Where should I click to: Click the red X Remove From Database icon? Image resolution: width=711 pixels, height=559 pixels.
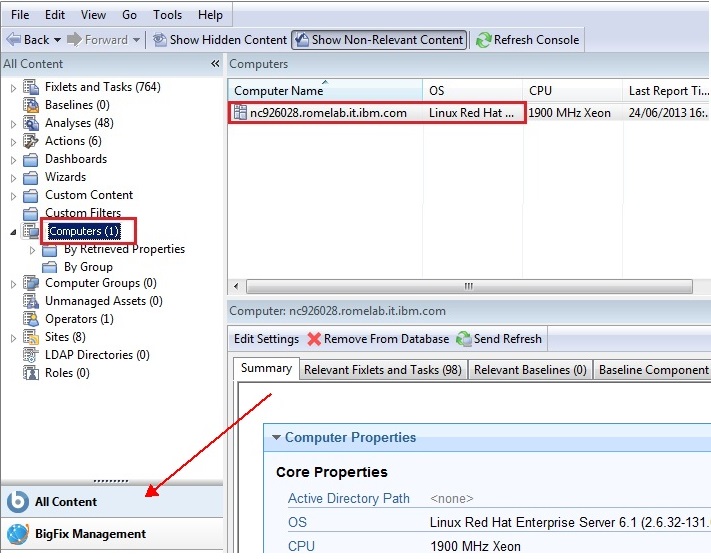314,339
